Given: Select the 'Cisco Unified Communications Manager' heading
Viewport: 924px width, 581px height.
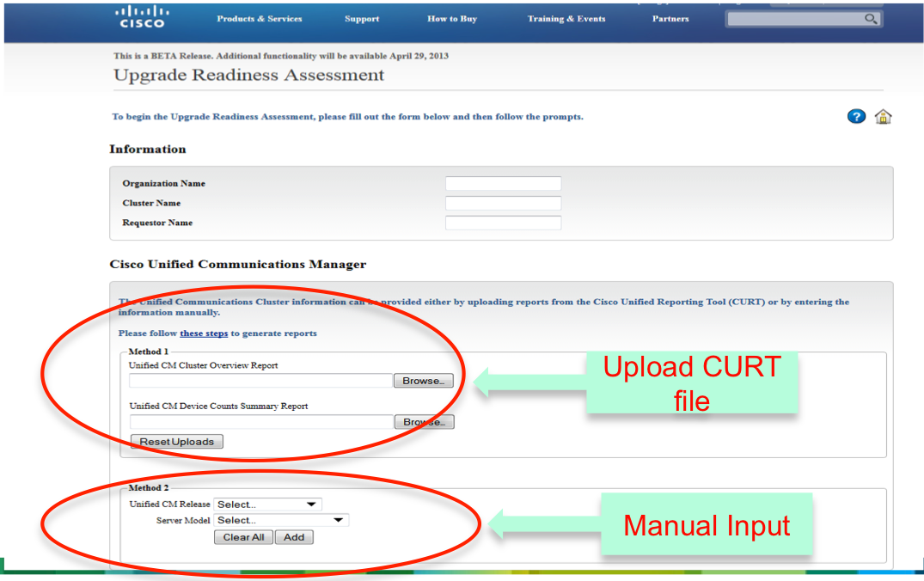Looking at the screenshot, I should point(237,264).
